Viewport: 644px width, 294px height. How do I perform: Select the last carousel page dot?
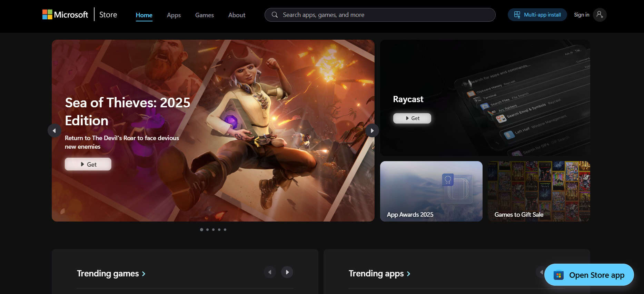225,229
